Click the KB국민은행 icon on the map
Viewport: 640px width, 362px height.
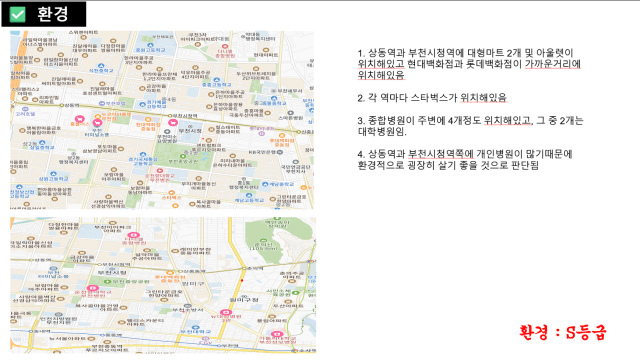pos(280,152)
